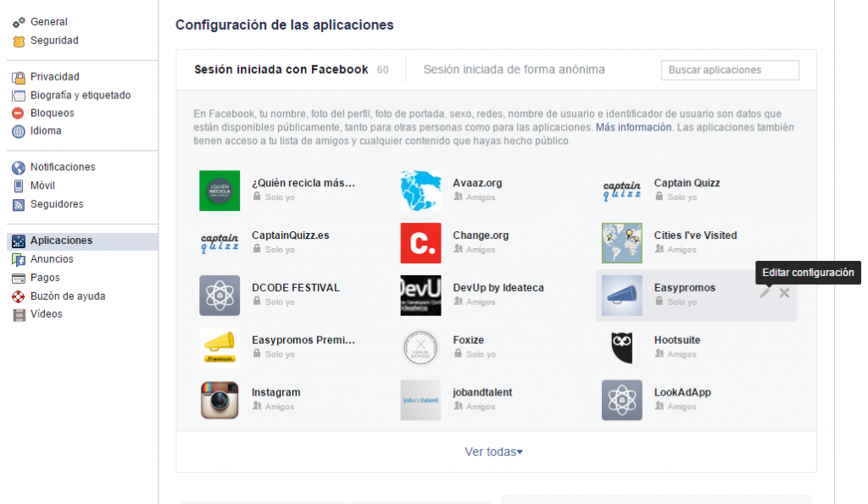Expand the app list with Ver todas
Screen dimensions: 868x504
(x=494, y=451)
